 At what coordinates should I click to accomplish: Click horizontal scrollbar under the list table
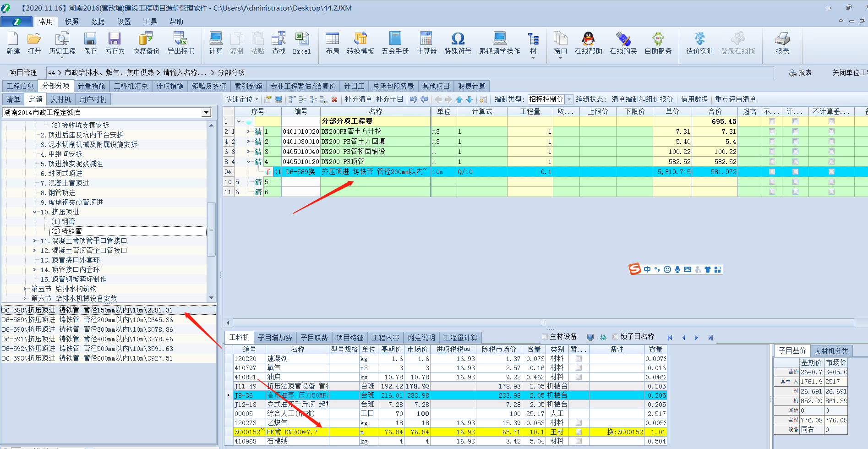[x=543, y=323]
